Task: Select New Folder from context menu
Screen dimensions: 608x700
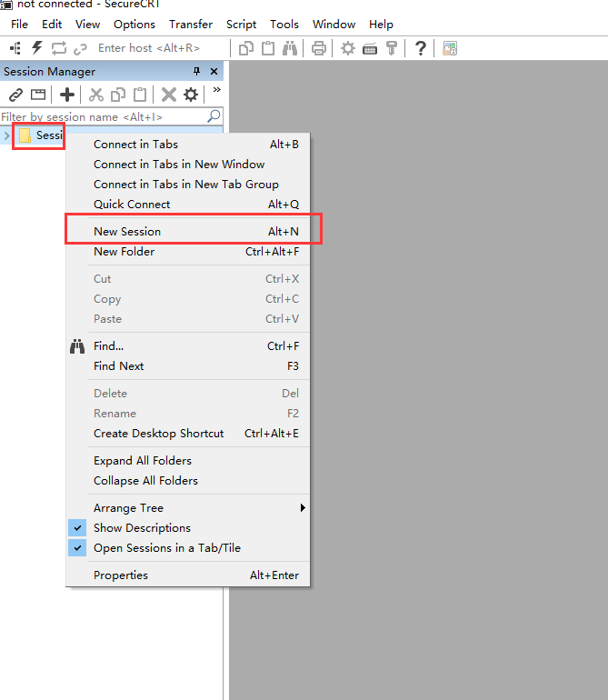Action: click(187, 252)
